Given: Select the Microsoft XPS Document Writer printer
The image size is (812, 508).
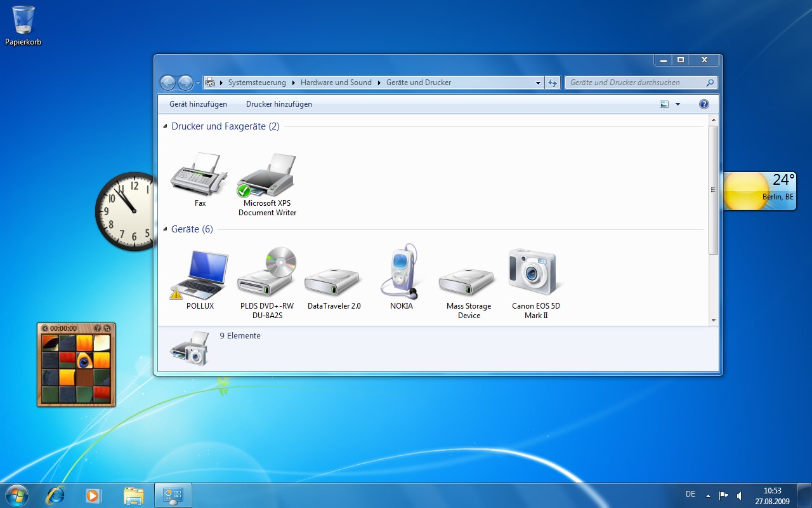Looking at the screenshot, I should [x=266, y=178].
